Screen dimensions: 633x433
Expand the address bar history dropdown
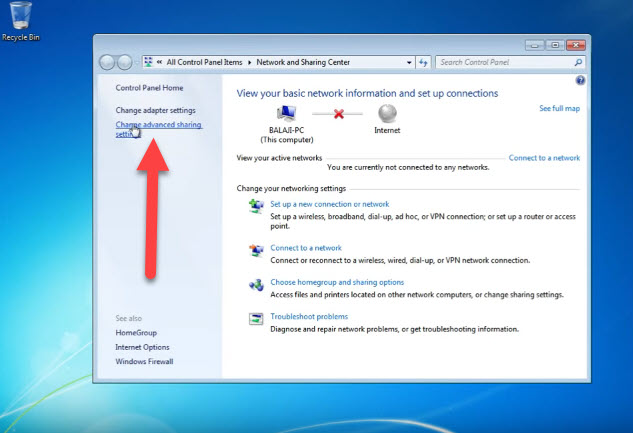[409, 63]
